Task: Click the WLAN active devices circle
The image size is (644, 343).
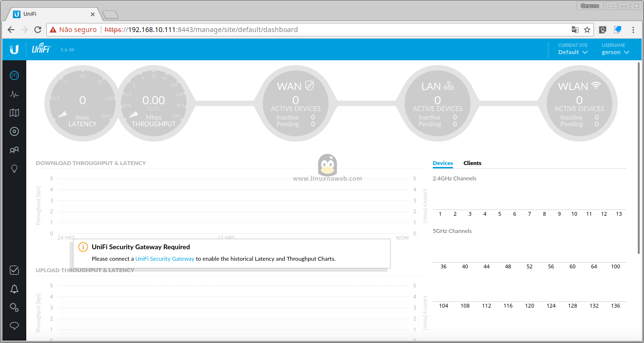Action: coord(580,103)
